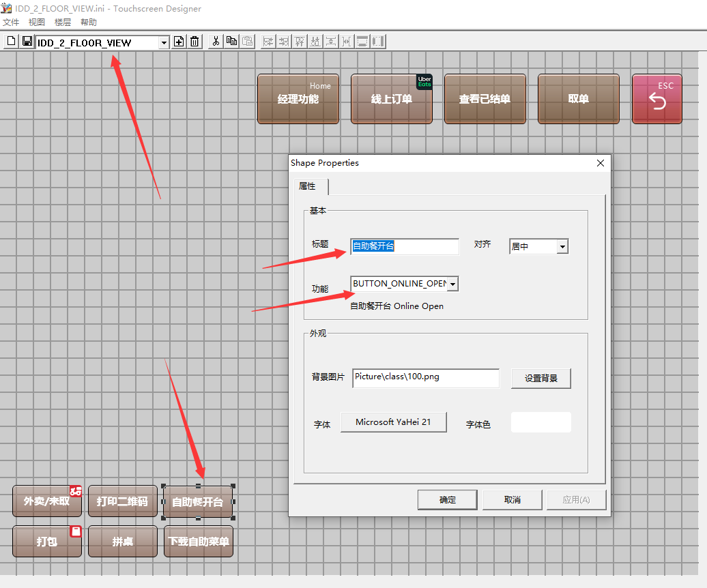Click the scissors Cut icon
This screenshot has height=588, width=707.
click(216, 42)
